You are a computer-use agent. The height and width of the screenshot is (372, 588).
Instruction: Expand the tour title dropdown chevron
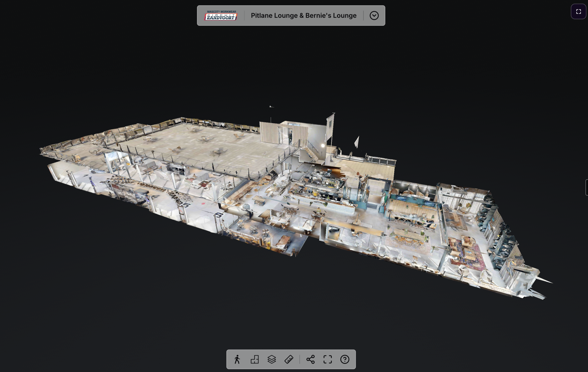coord(374,15)
